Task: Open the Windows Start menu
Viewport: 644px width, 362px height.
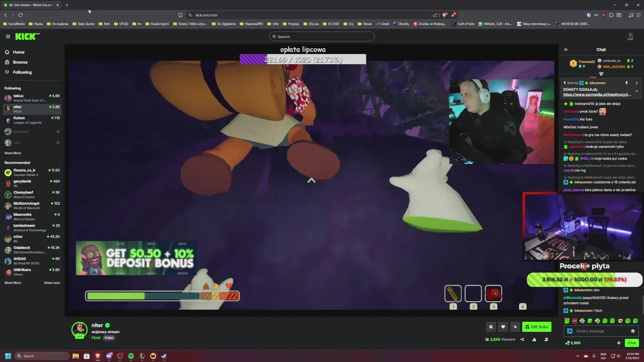Action: tap(8, 356)
